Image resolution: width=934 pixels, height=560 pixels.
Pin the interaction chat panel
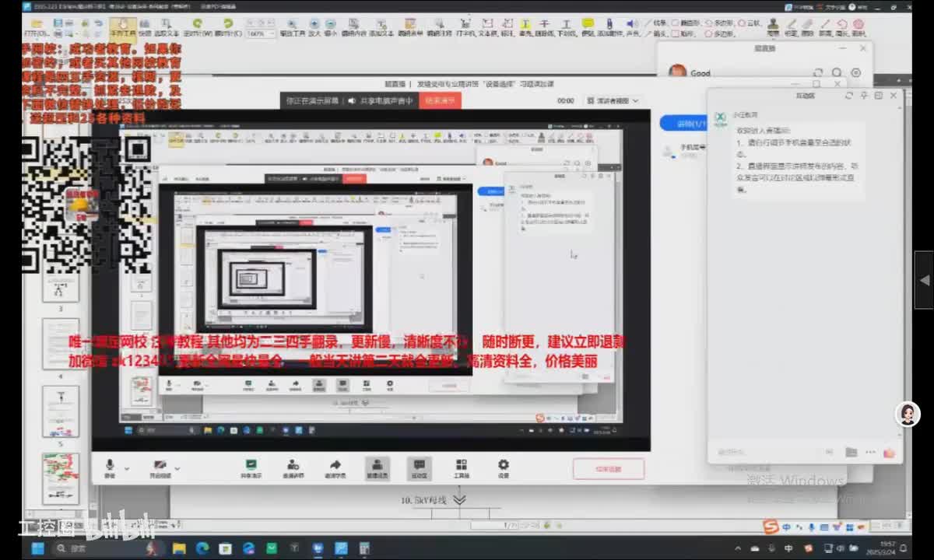864,95
